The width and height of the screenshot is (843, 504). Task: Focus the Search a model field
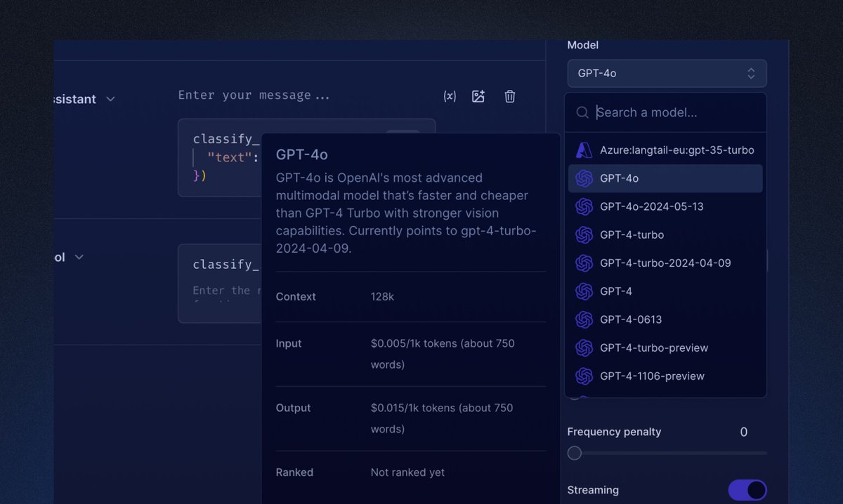pyautogui.click(x=665, y=112)
